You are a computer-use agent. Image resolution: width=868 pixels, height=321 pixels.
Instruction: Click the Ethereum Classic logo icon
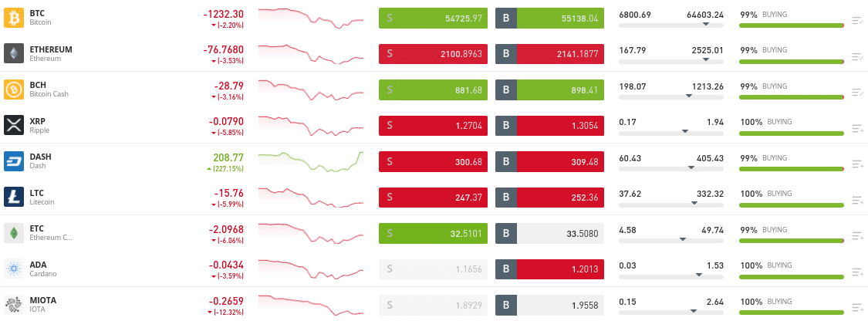tap(14, 232)
